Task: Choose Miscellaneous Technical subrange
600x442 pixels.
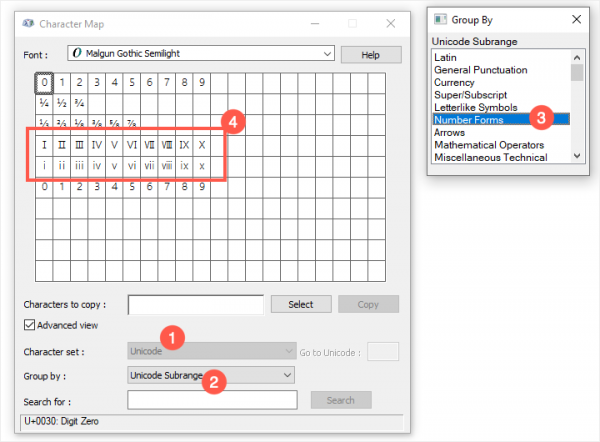Action: (x=501, y=157)
